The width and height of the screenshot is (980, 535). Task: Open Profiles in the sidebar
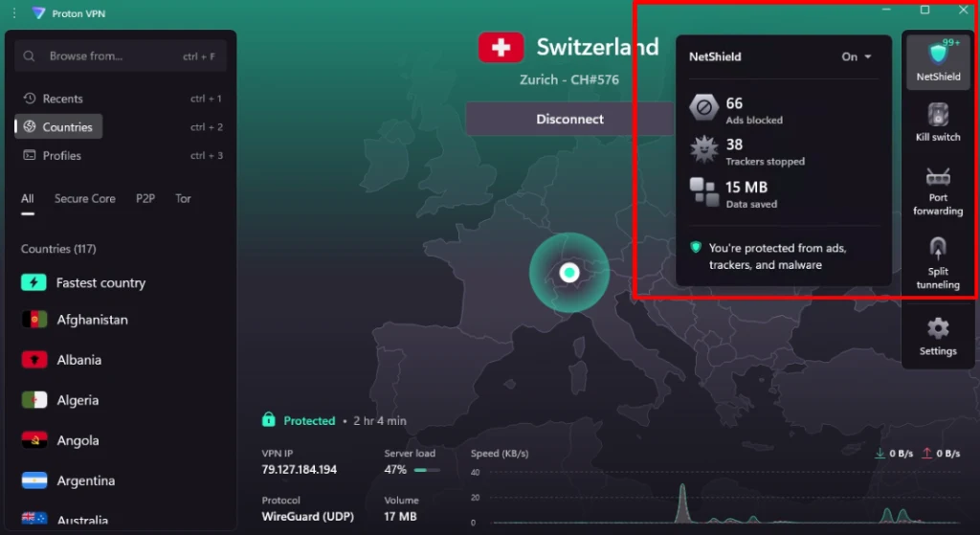click(61, 156)
